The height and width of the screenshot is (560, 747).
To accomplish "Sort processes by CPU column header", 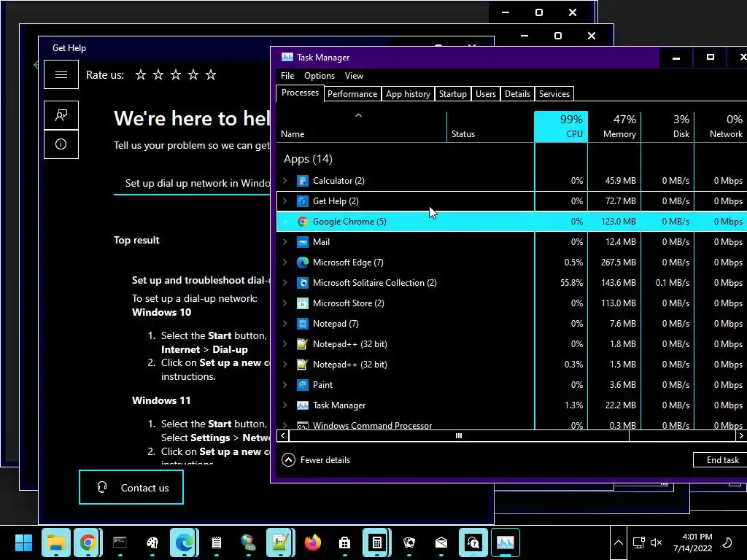I will (561, 127).
